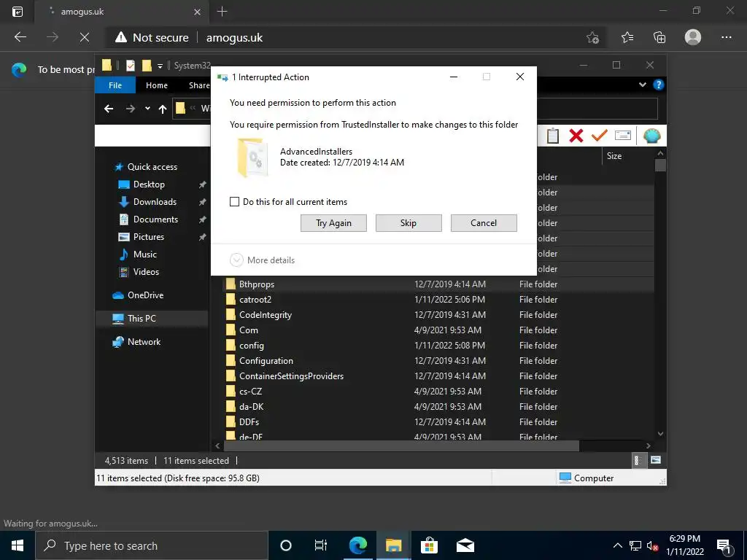Click the orange checkmark toolbar icon
Image resolution: width=747 pixels, height=560 pixels.
click(600, 136)
